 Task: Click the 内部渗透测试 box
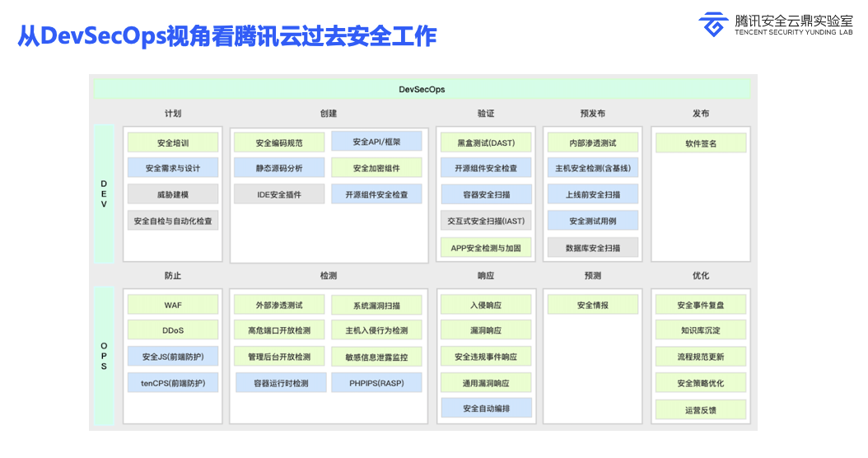[x=593, y=143]
